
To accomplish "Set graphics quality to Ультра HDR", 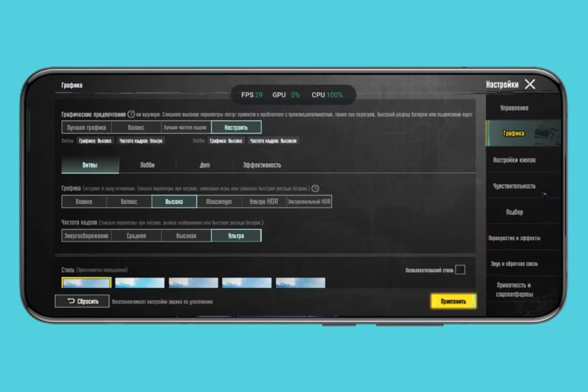I will [263, 201].
